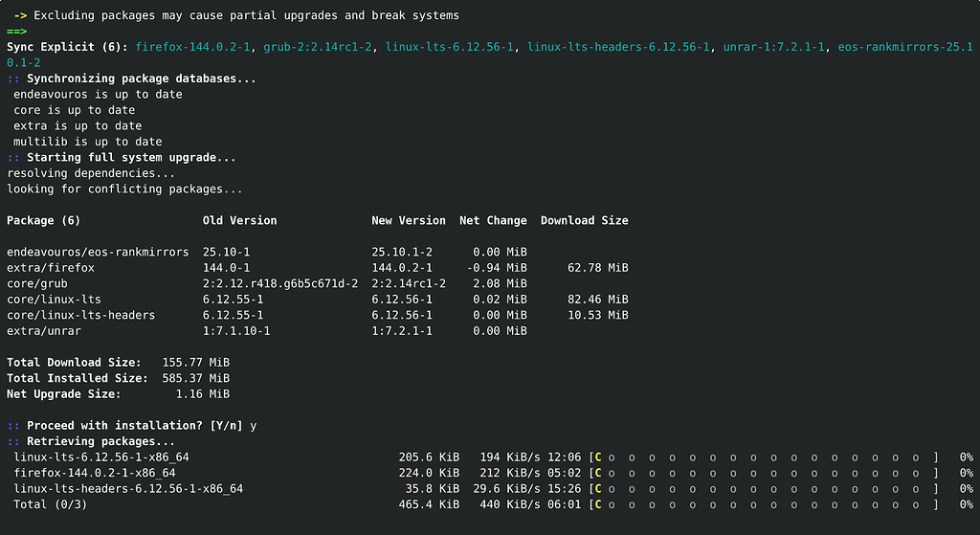Click the 'Download Size' column header
The height and width of the screenshot is (535, 980).
[584, 220]
